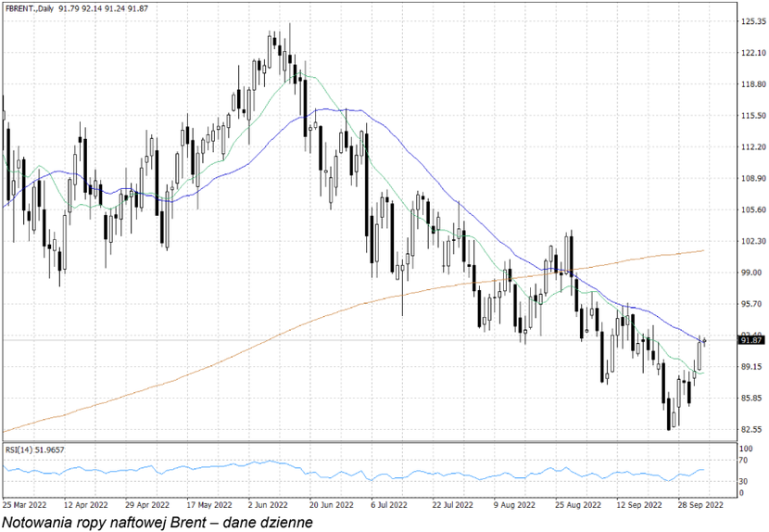
Task: Select the 28 Sep 2022 date label
Action: coord(698,505)
